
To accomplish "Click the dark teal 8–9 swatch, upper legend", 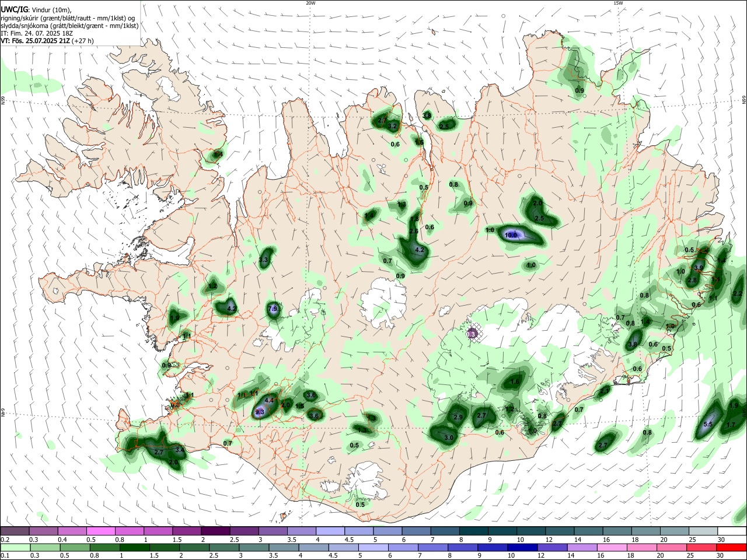I will (x=474, y=531).
